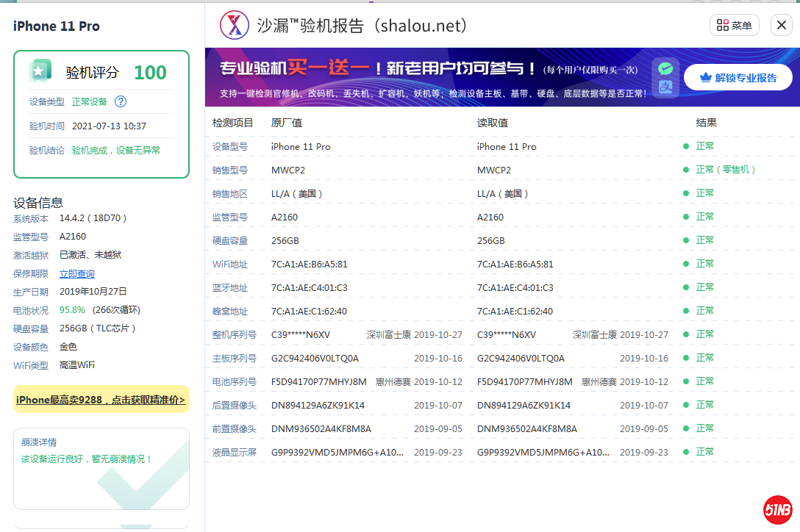Click the grid icon in 菜单 button

(x=722, y=26)
